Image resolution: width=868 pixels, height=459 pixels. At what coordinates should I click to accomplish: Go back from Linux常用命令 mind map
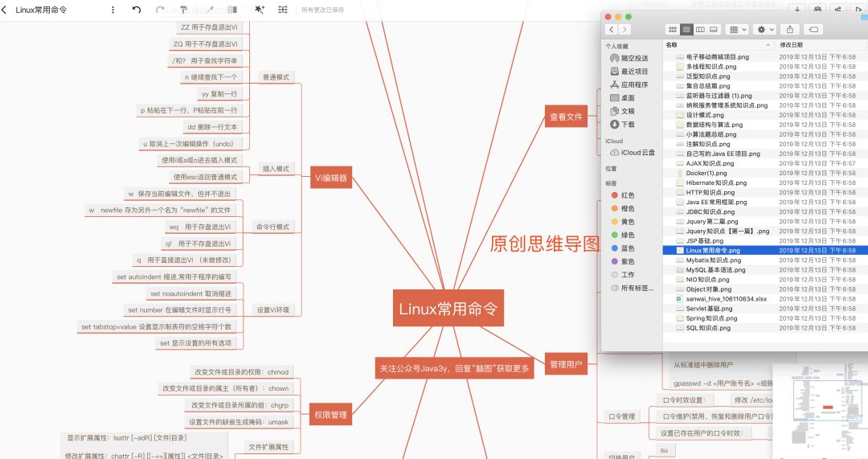coord(5,10)
